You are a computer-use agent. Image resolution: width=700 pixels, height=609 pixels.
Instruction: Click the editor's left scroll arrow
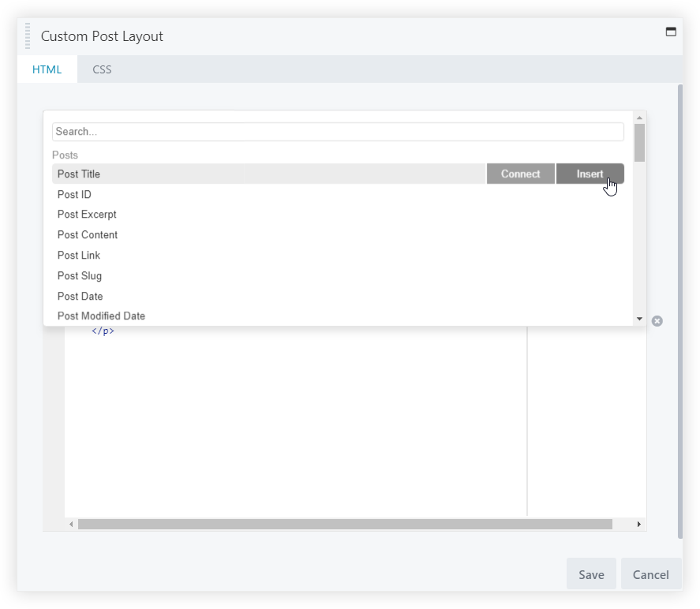pos(71,525)
